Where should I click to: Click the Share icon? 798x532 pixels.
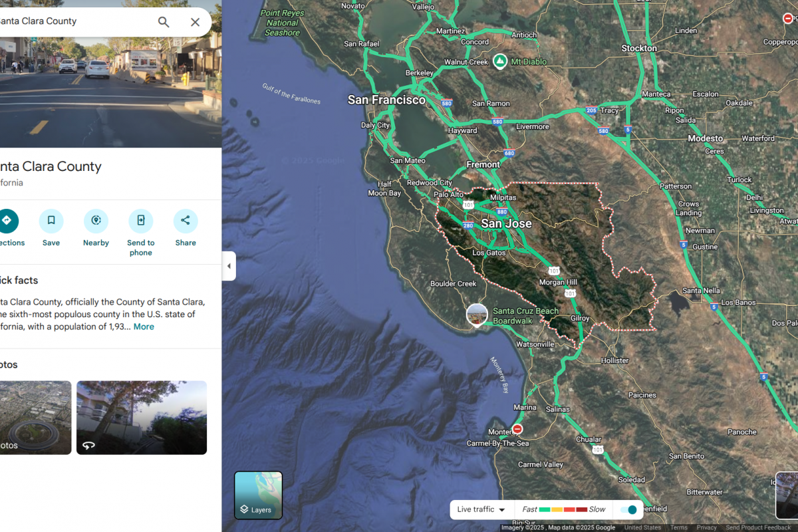coord(186,221)
